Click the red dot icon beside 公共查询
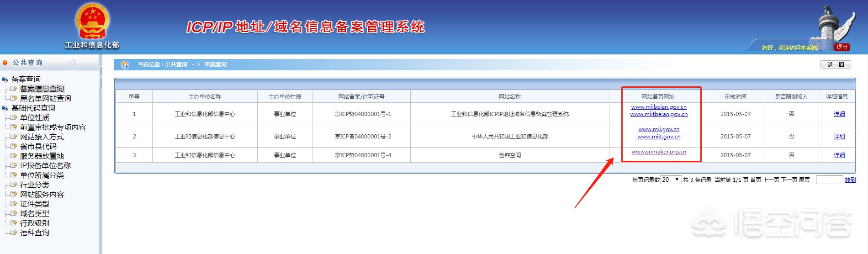Viewport: 868px width, 254px height. click(x=5, y=63)
